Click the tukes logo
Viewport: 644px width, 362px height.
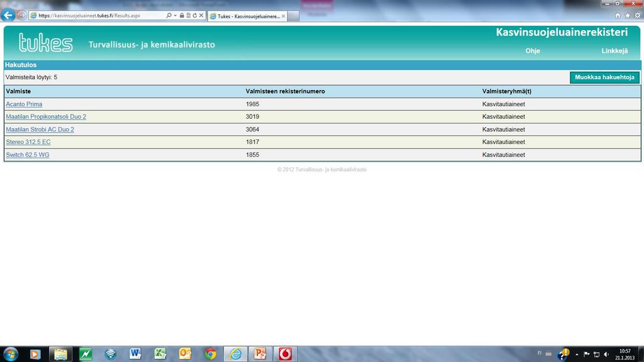click(45, 43)
